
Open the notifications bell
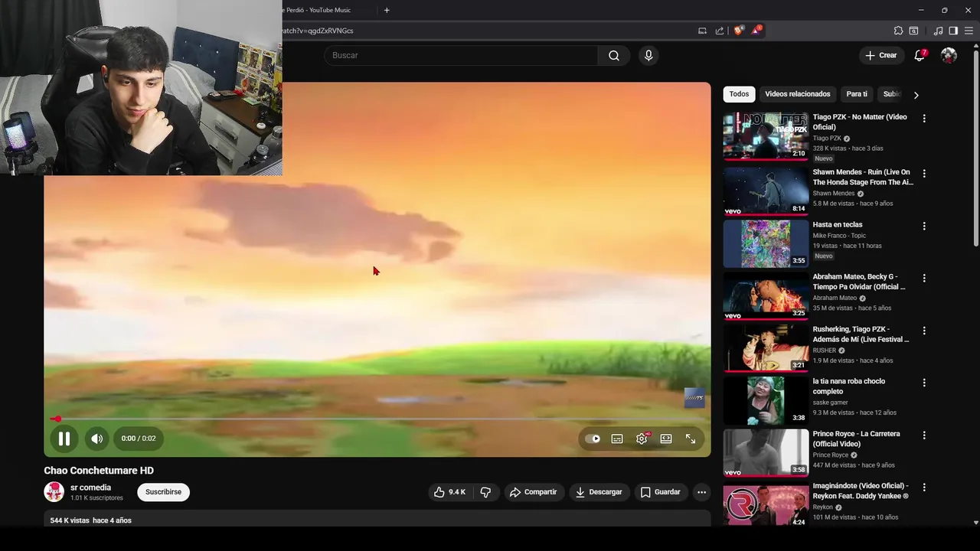[920, 55]
